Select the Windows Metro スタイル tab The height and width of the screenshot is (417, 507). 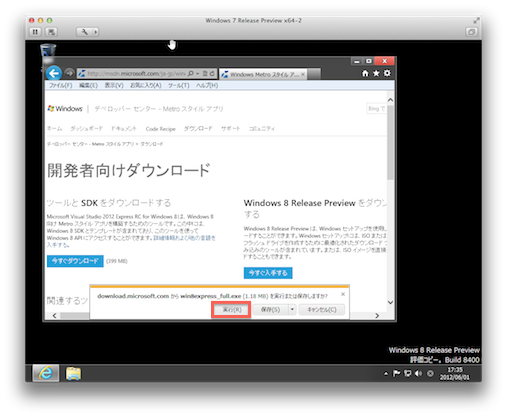pyautogui.click(x=263, y=74)
